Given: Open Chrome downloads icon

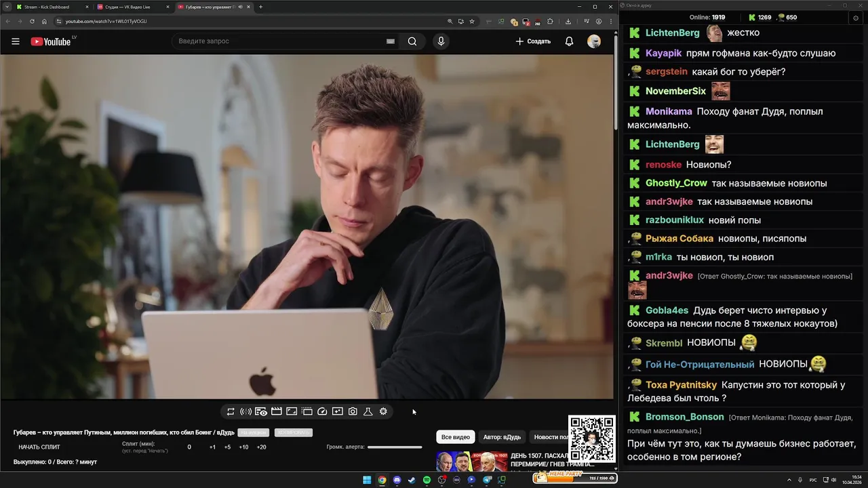Looking at the screenshot, I should coord(568,21).
